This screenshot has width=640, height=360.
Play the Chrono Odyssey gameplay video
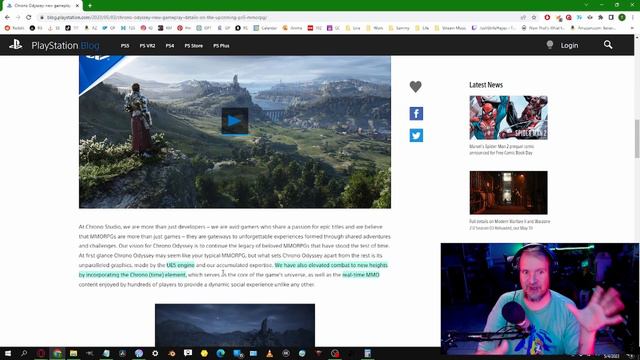[235, 121]
